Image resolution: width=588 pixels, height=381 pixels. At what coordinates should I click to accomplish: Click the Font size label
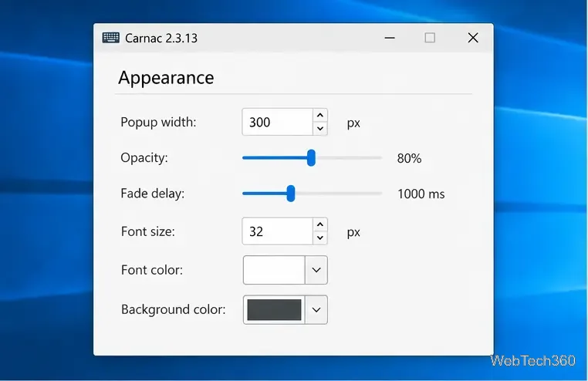(147, 231)
